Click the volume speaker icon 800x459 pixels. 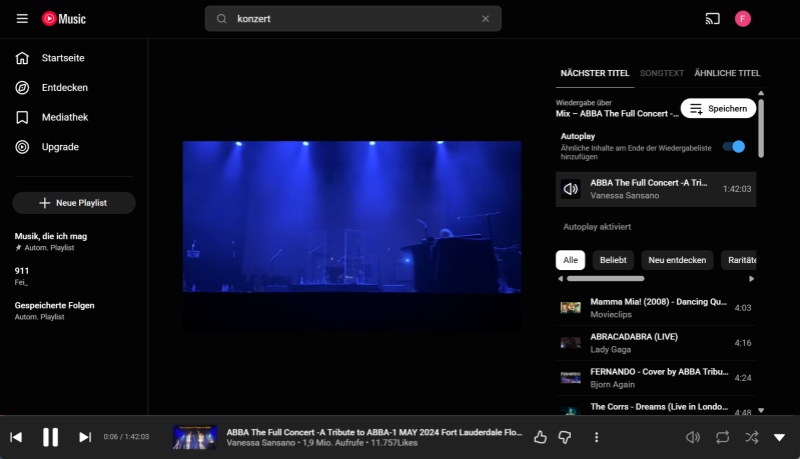(x=692, y=437)
